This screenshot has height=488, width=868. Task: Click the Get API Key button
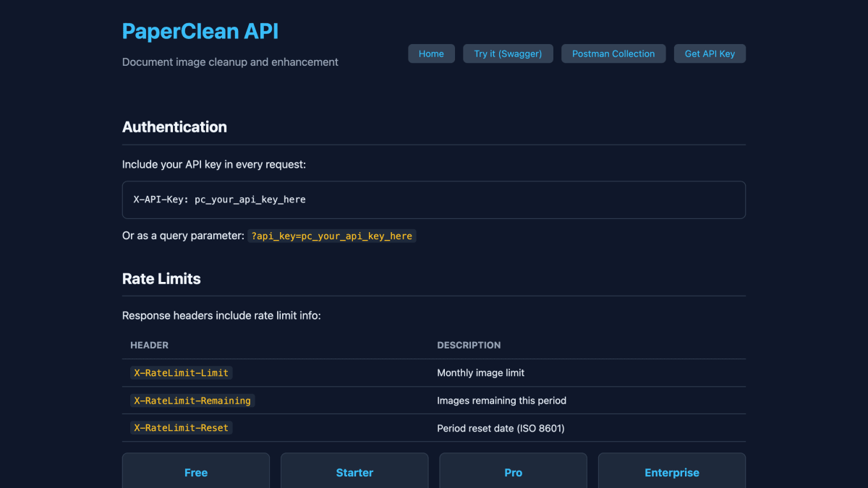710,53
